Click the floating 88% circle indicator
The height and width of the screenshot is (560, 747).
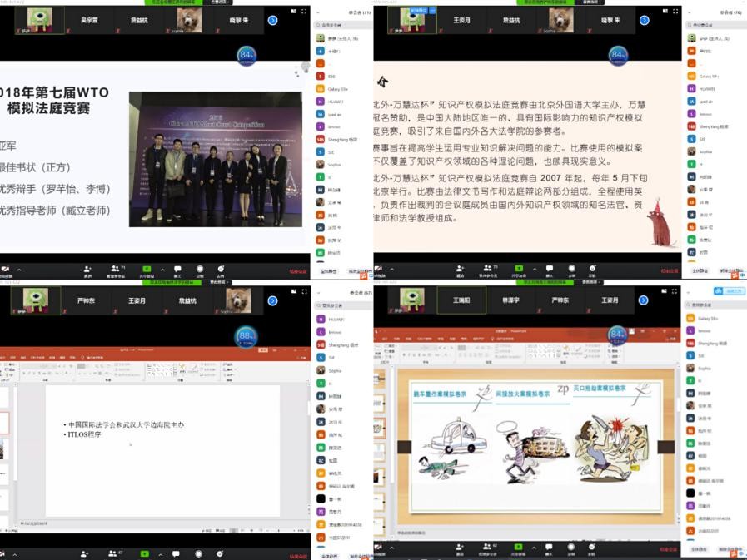247,336
